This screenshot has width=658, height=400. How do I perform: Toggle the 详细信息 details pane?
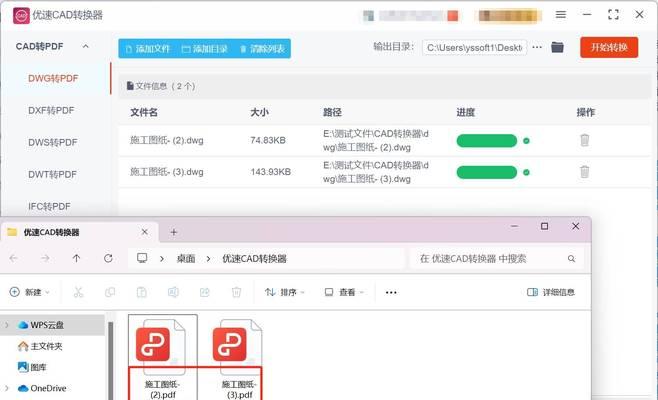coord(551,292)
